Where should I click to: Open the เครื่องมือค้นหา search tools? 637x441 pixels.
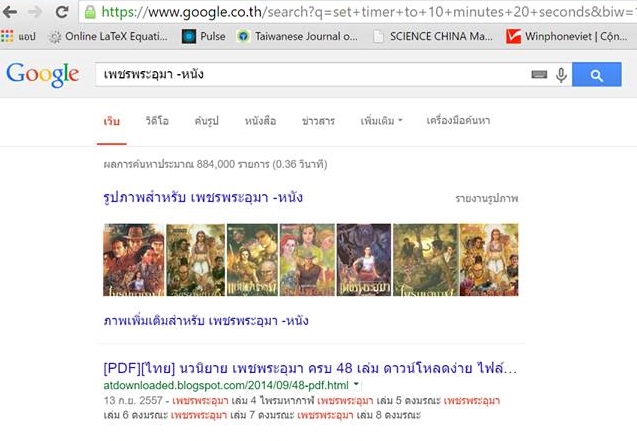[x=458, y=121]
